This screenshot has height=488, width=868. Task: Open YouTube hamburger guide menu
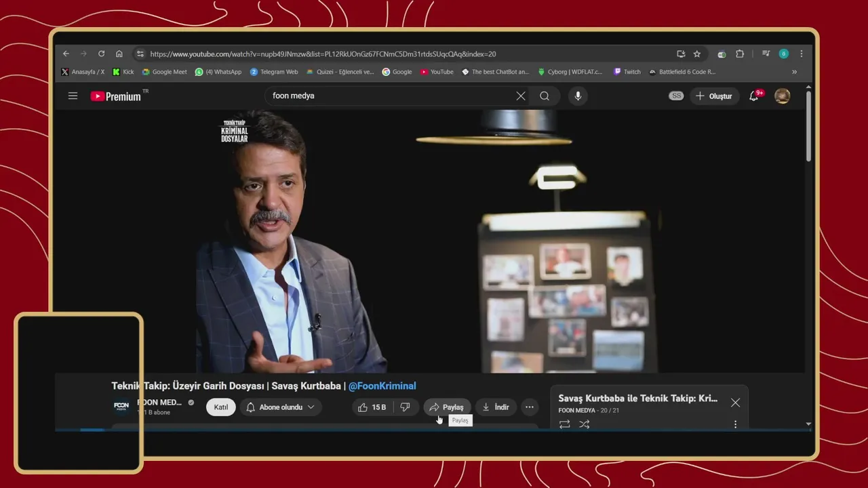[x=73, y=96]
